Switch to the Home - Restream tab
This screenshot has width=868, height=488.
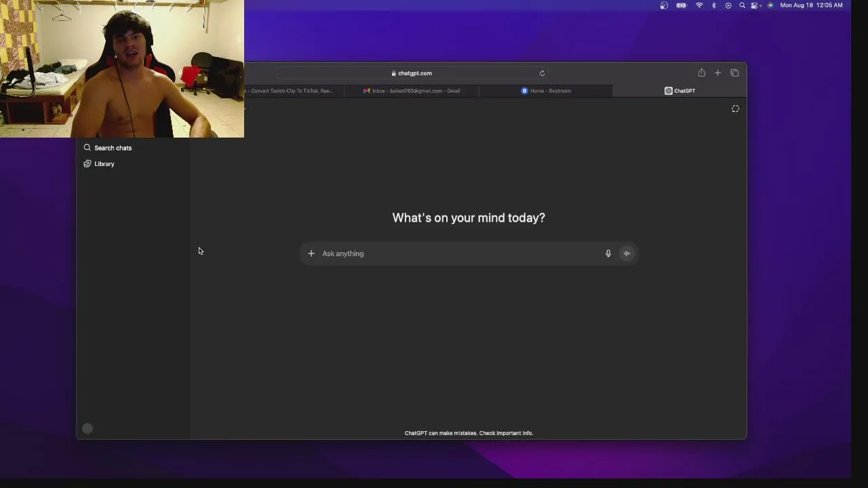click(546, 91)
